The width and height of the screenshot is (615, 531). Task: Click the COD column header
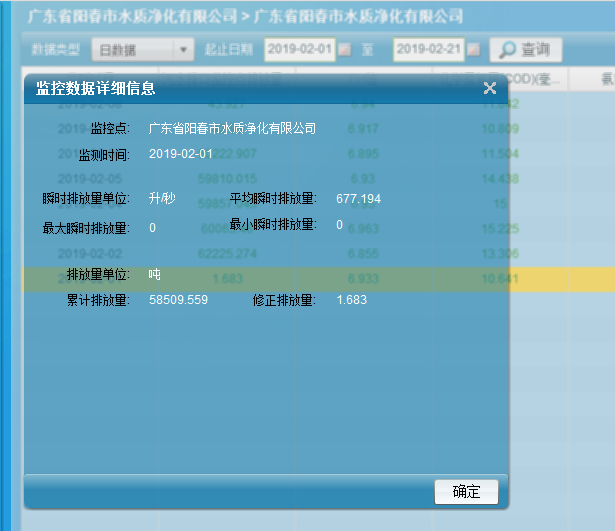point(500,79)
